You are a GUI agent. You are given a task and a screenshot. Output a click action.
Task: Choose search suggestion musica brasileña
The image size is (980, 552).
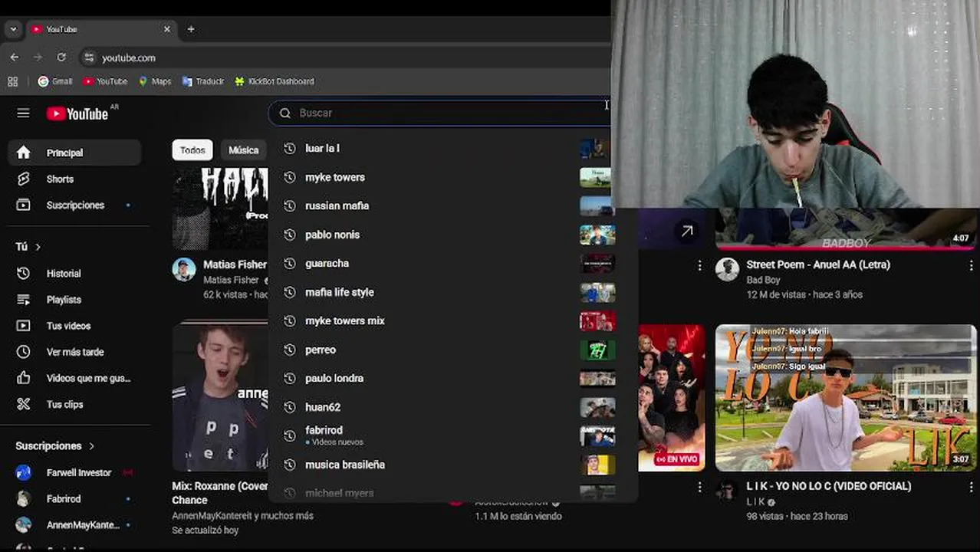(452, 465)
